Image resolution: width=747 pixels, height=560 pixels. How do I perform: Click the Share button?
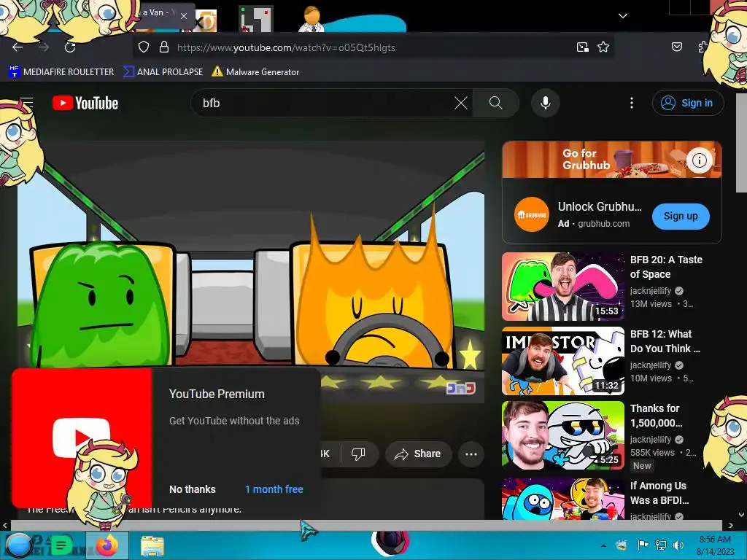[x=418, y=454]
